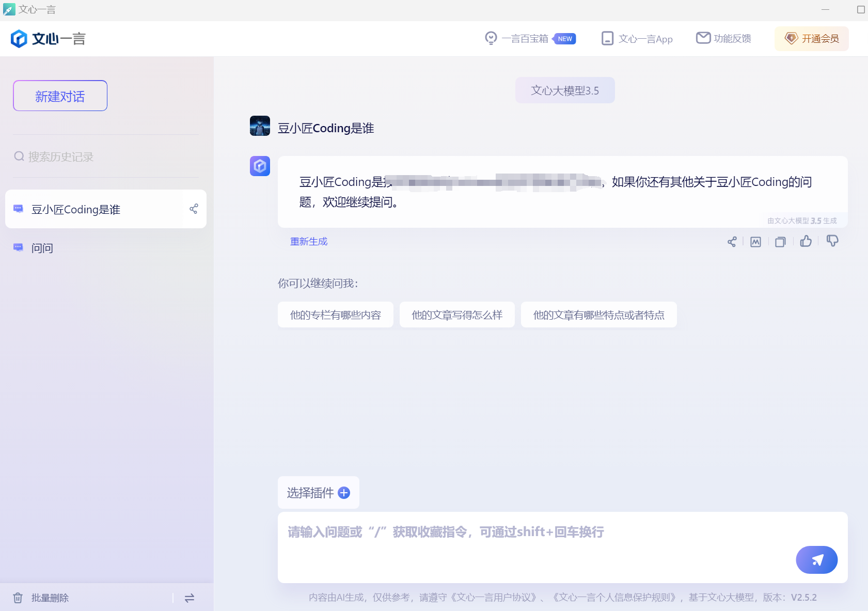This screenshot has width=868, height=611.
Task: Click the 搜索历史记录 search field
Action: click(106, 156)
